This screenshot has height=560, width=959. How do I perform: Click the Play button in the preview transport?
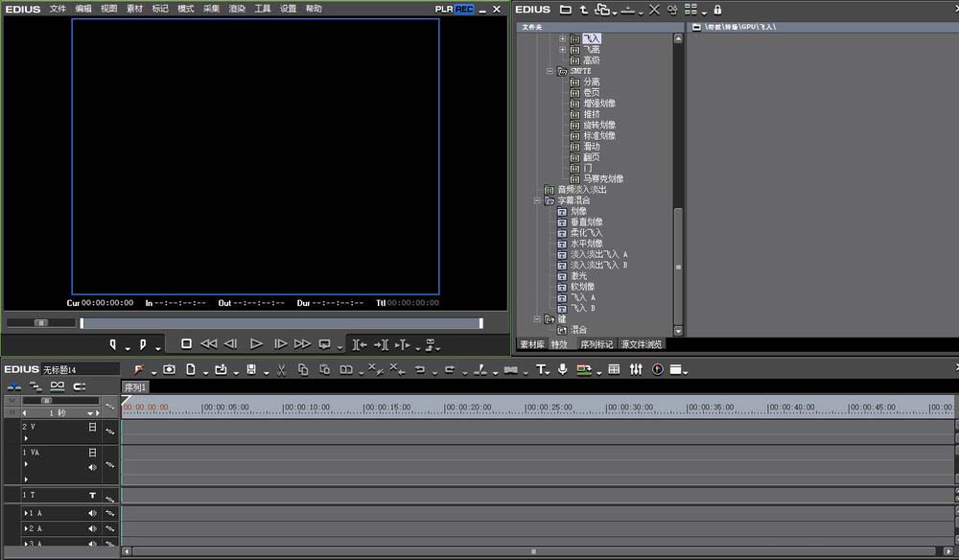click(x=256, y=343)
